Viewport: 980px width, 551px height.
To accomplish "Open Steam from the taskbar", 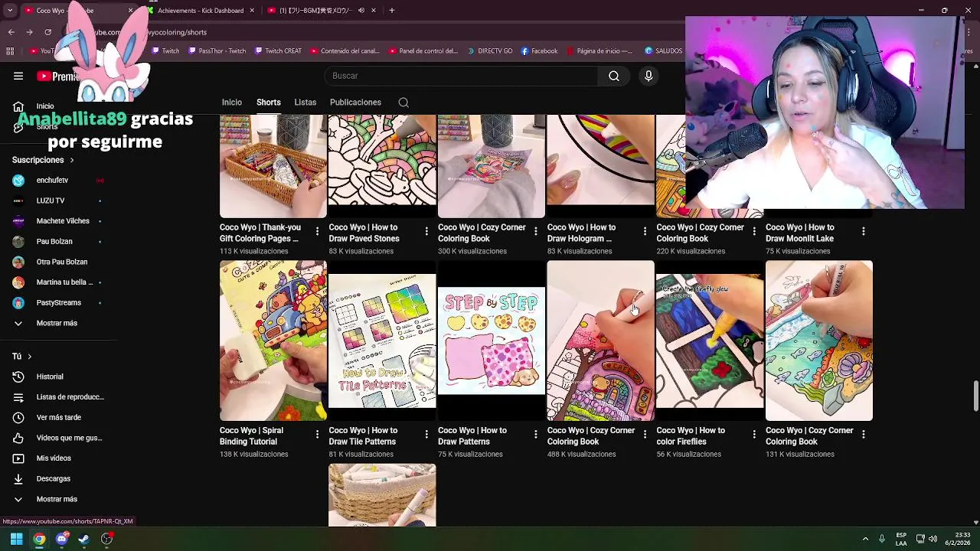I will pos(83,539).
